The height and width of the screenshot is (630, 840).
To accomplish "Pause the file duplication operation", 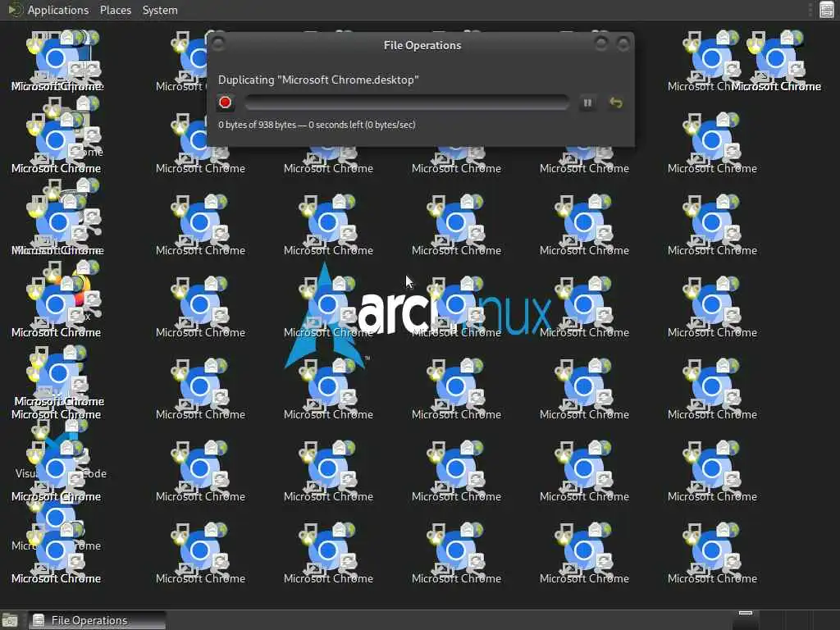I will (x=587, y=103).
